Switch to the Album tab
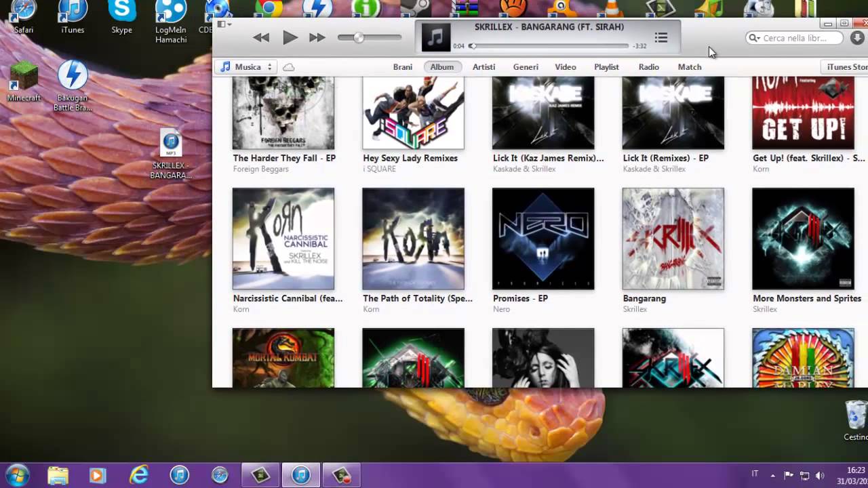This screenshot has width=868, height=488. [442, 67]
